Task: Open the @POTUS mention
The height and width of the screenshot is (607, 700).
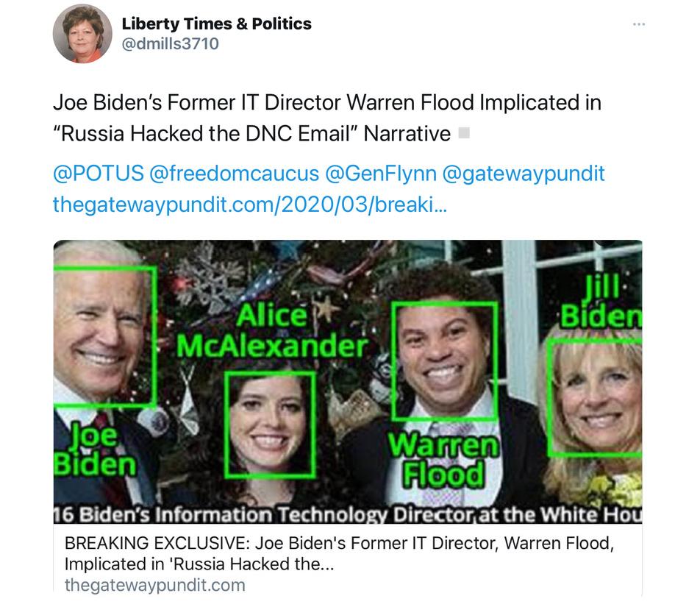Action: coord(99,174)
